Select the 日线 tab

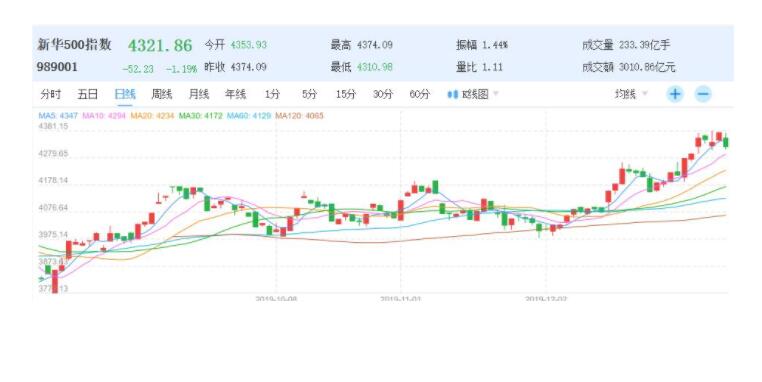[125, 94]
